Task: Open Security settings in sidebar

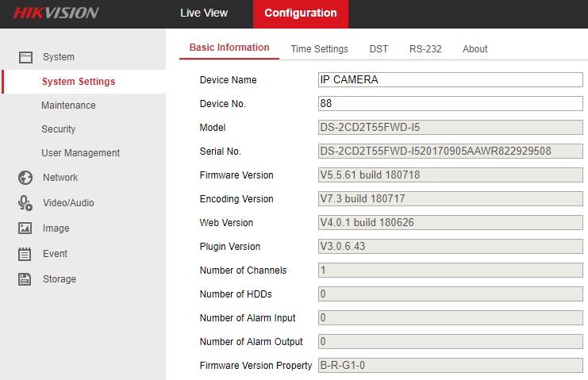Action: pyautogui.click(x=58, y=129)
